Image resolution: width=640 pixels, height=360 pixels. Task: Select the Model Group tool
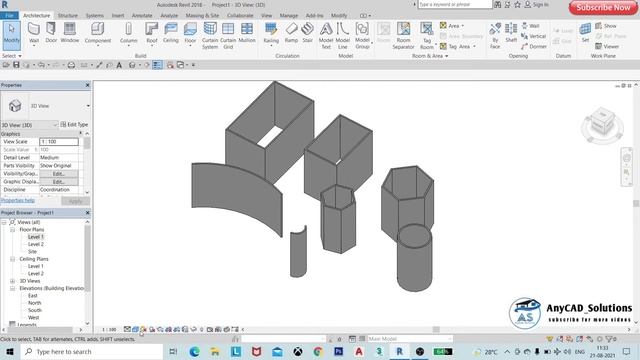(x=362, y=36)
